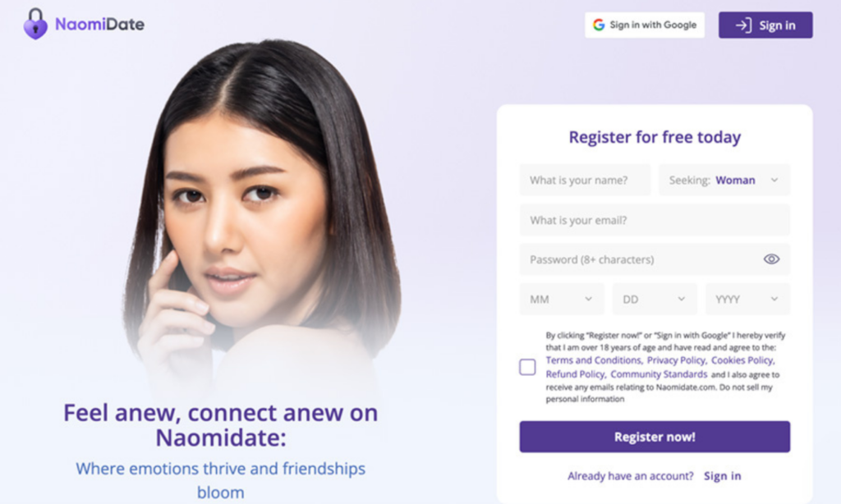Open the Privacy Policy link
841x504 pixels.
[677, 360]
